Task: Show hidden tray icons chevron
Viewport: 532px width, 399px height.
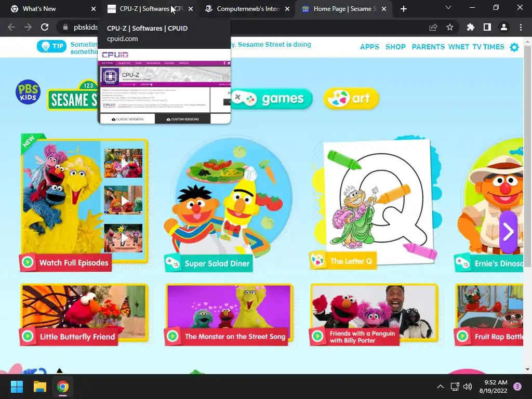Action: 441,387
